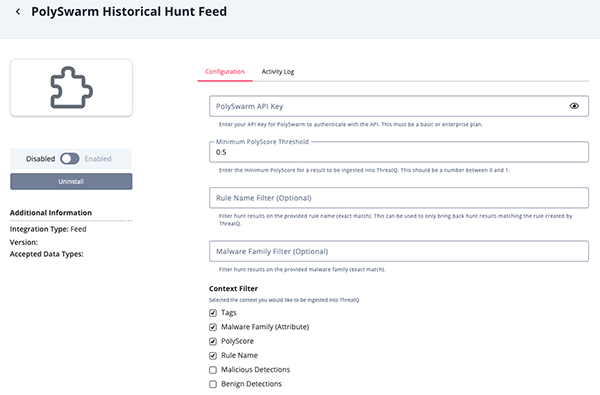Click the context filter ingest description
The image size is (600, 395).
(284, 300)
